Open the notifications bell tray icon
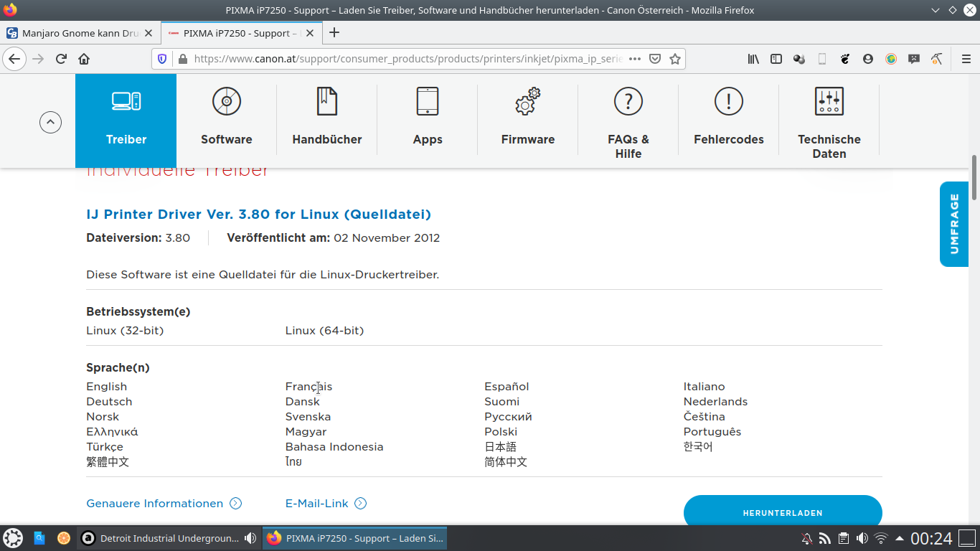 [806, 538]
